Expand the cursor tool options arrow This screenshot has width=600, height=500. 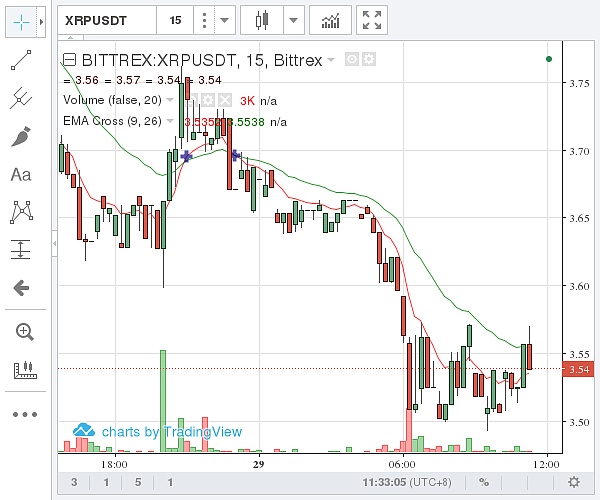[41, 22]
